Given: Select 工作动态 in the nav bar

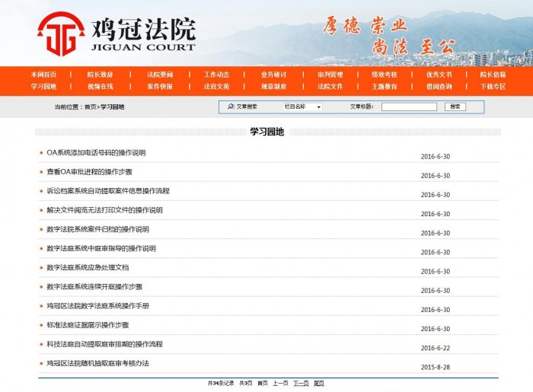Looking at the screenshot, I should 216,75.
